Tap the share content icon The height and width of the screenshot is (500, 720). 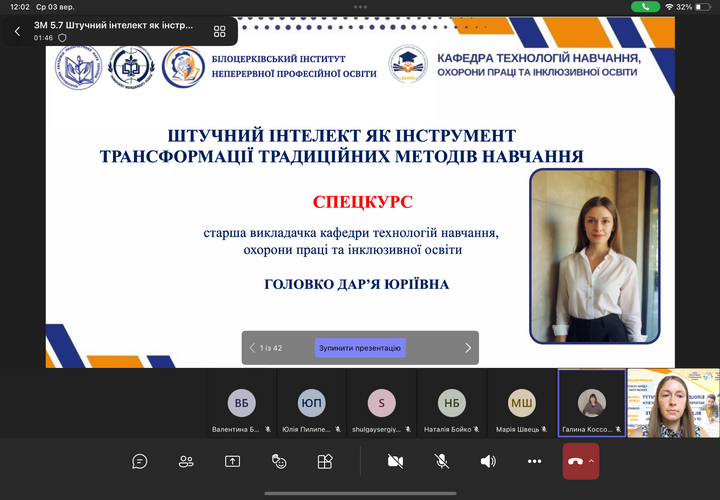coord(232,461)
